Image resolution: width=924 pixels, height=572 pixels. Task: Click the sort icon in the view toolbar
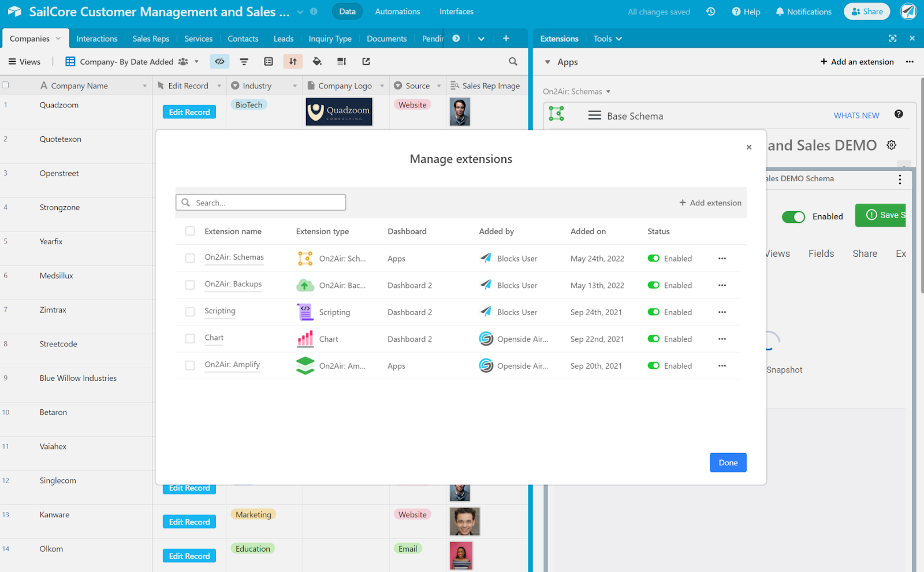[293, 62]
